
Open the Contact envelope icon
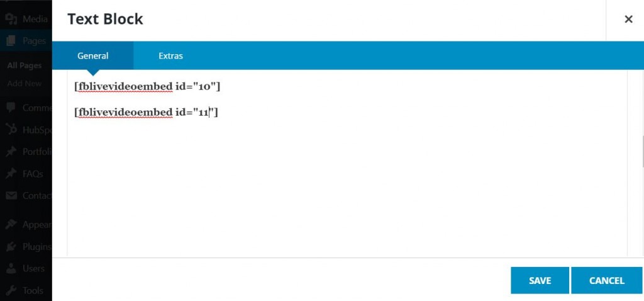pyautogui.click(x=11, y=195)
